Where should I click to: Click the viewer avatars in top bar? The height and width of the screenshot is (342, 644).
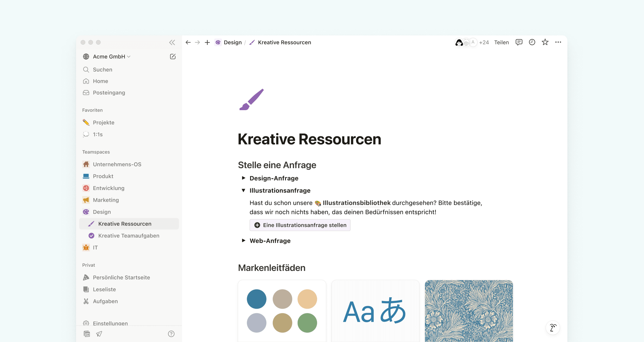click(466, 42)
